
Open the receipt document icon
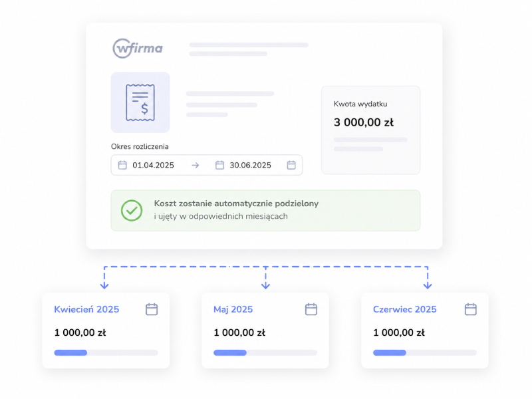(x=140, y=102)
